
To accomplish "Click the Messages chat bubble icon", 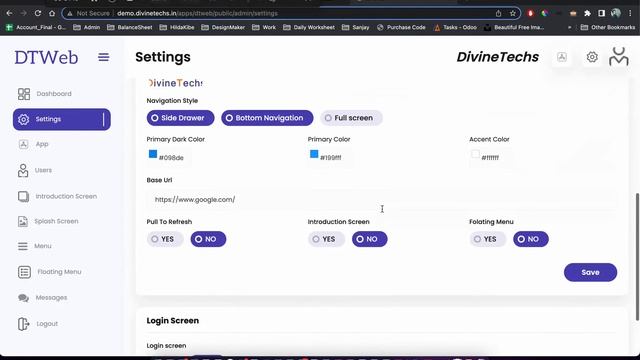I will 23,298.
